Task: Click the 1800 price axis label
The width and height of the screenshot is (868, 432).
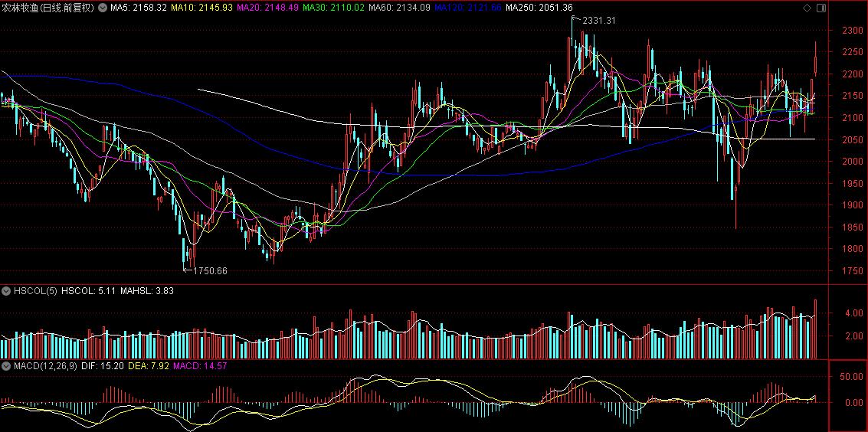Action: 851,249
